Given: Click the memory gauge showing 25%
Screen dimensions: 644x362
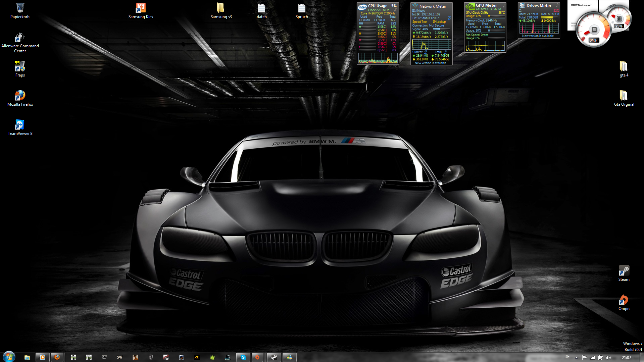Looking at the screenshot, I should 619,18.
